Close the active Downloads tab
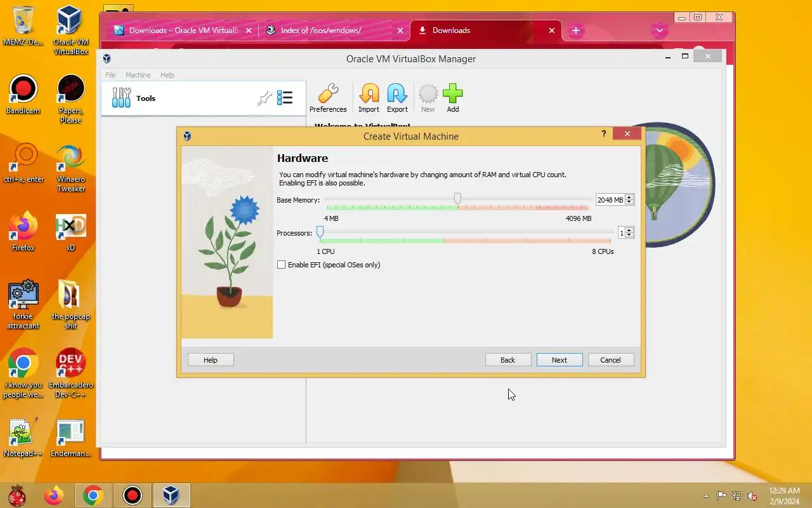Screen dimensions: 812x508 click(551, 30)
